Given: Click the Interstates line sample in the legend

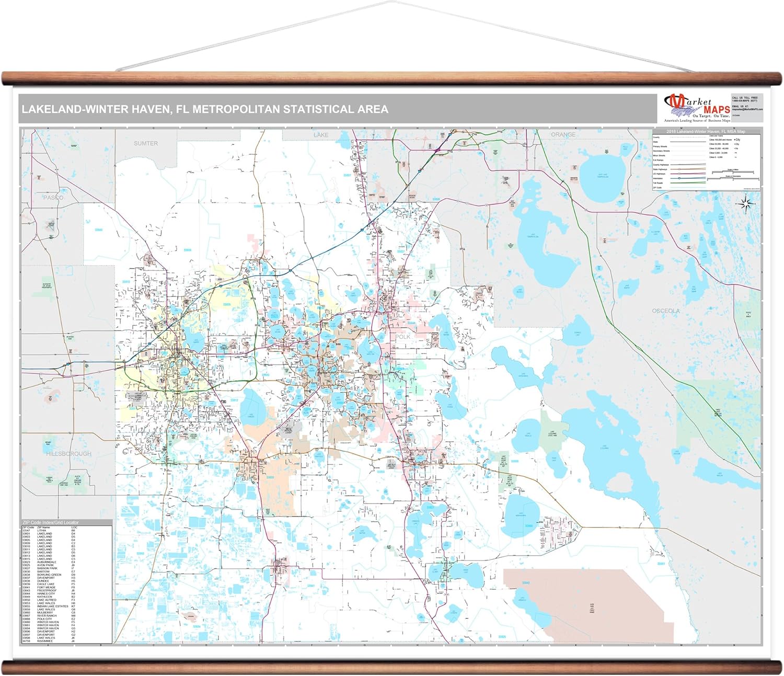Looking at the screenshot, I should pos(687,178).
